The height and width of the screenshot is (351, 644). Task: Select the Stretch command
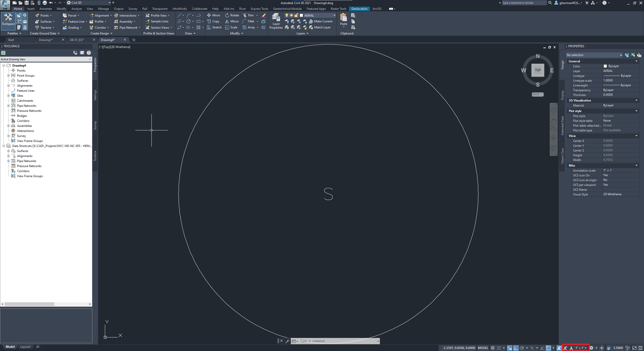click(214, 27)
